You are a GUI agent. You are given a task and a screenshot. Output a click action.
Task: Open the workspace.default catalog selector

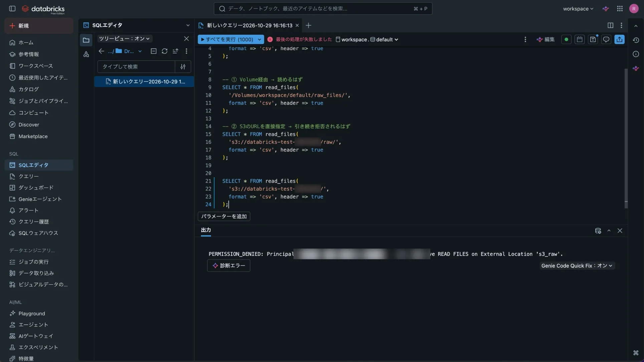(x=367, y=39)
